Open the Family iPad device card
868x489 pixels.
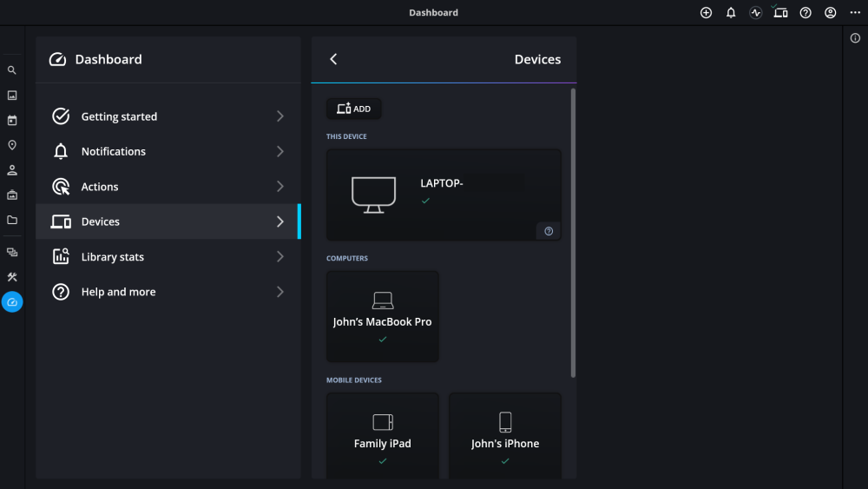click(x=383, y=436)
